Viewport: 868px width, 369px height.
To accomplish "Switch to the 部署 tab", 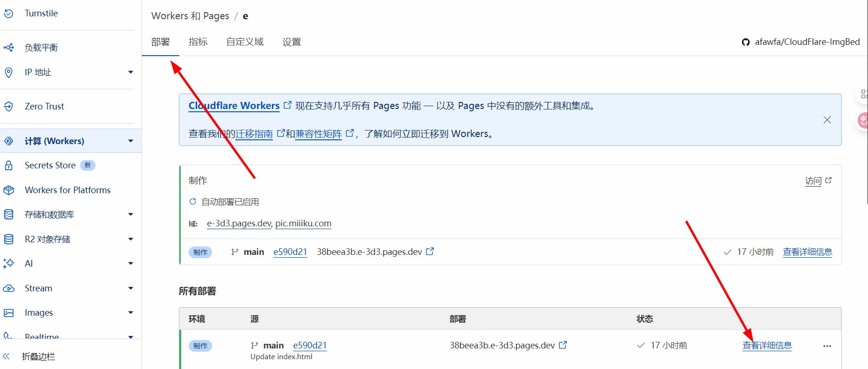I will [161, 42].
